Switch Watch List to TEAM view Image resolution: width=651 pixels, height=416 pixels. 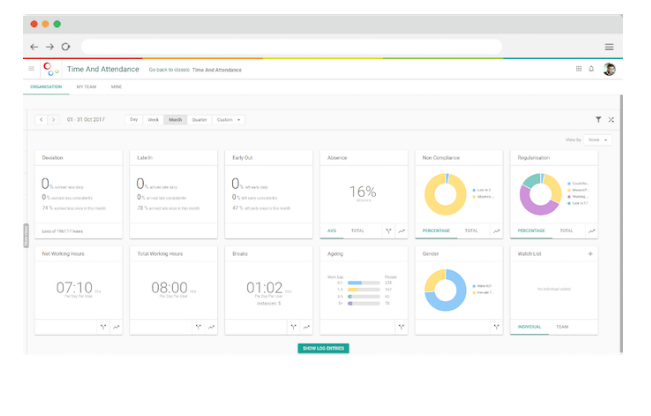(x=563, y=327)
